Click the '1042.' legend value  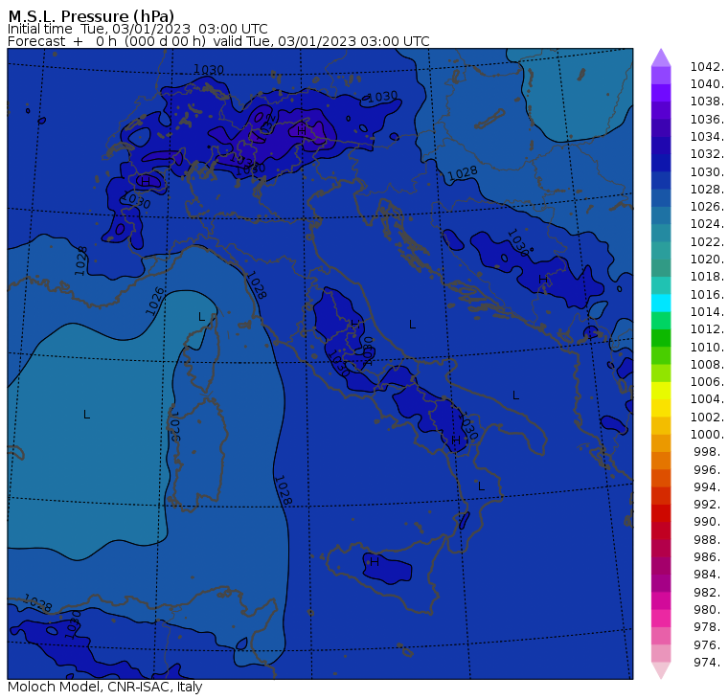click(x=707, y=67)
